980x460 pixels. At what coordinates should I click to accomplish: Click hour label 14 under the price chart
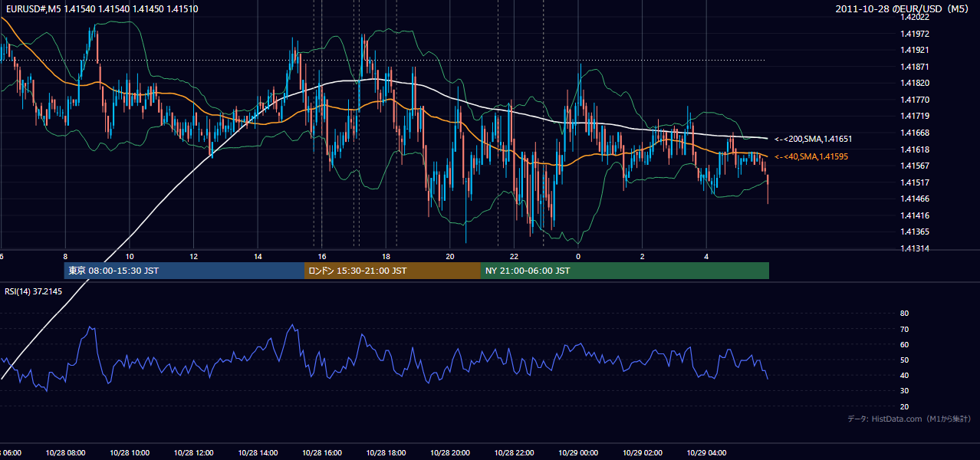click(258, 256)
